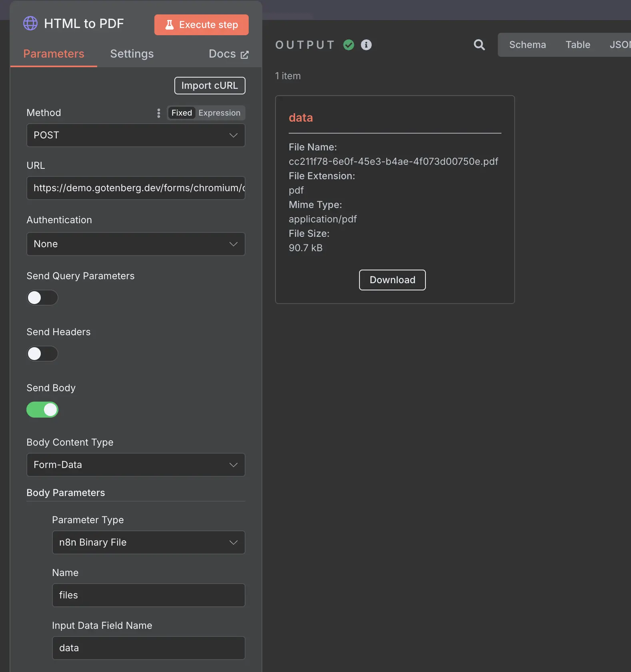The image size is (631, 672).
Task: Open the Authentication None dropdown
Action: click(x=136, y=244)
